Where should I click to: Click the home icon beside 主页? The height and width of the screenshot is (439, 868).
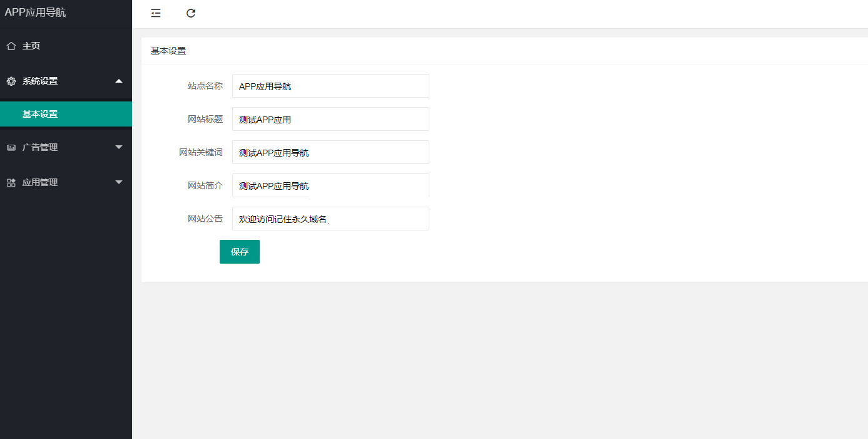(11, 46)
